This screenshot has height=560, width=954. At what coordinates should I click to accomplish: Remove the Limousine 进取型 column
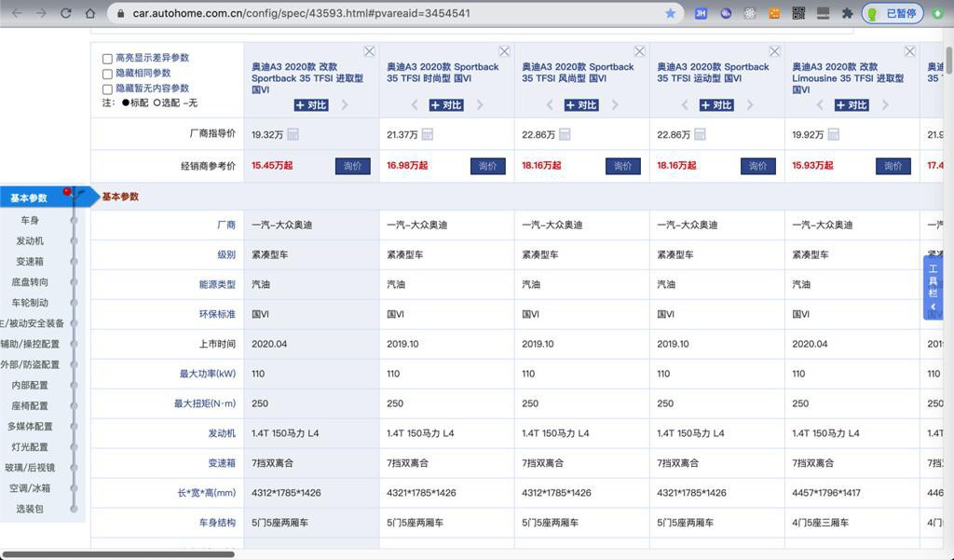tap(909, 52)
